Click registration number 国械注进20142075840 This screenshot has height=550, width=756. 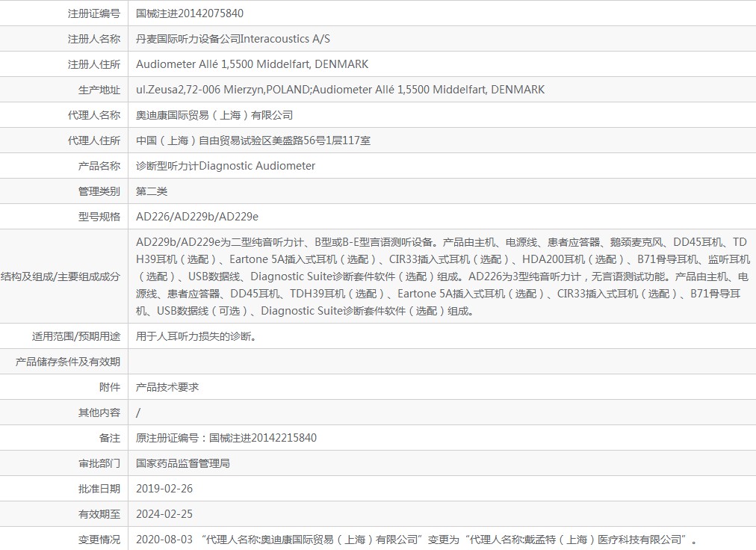pos(190,13)
